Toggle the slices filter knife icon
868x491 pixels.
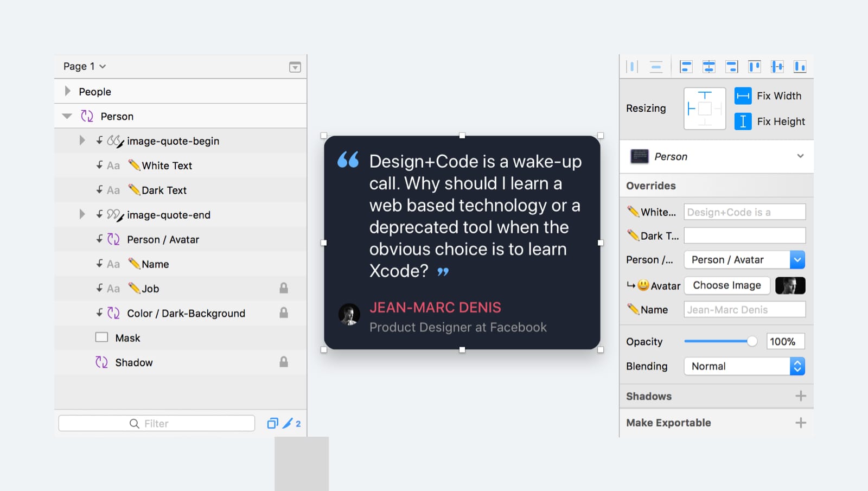[x=288, y=423]
